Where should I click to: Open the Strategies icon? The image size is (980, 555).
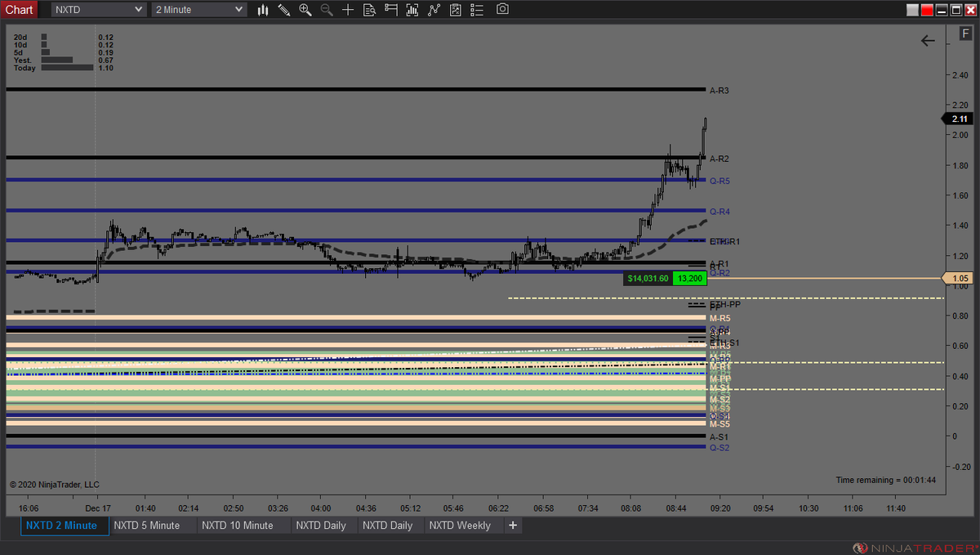point(455,10)
